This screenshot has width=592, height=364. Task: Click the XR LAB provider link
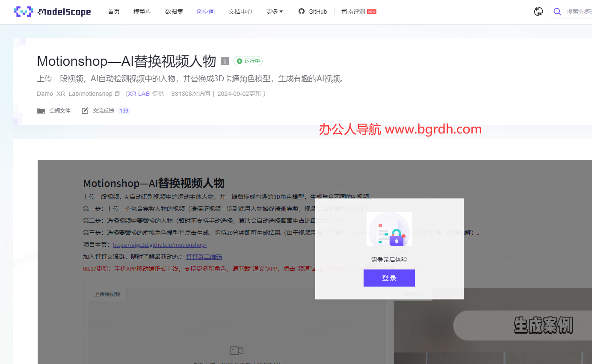[139, 94]
